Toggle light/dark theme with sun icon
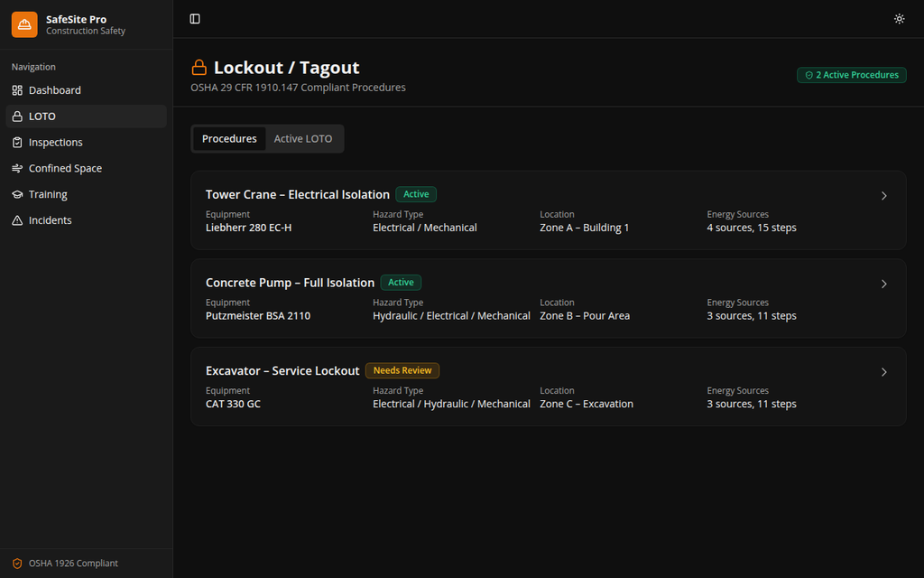This screenshot has width=924, height=578. point(899,19)
